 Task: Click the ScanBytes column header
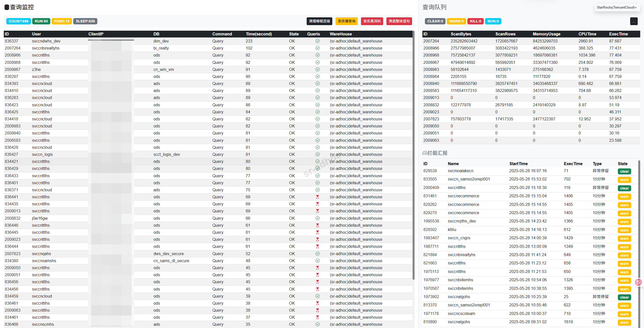461,34
